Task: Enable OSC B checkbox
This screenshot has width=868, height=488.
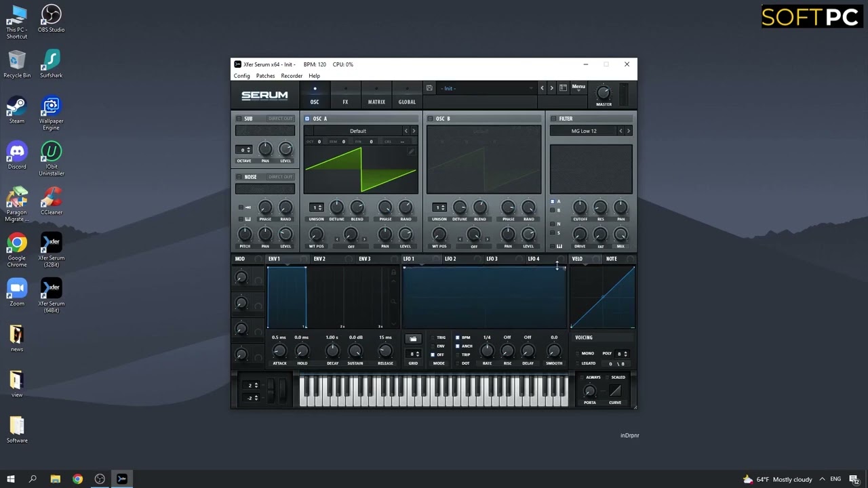Action: 430,119
